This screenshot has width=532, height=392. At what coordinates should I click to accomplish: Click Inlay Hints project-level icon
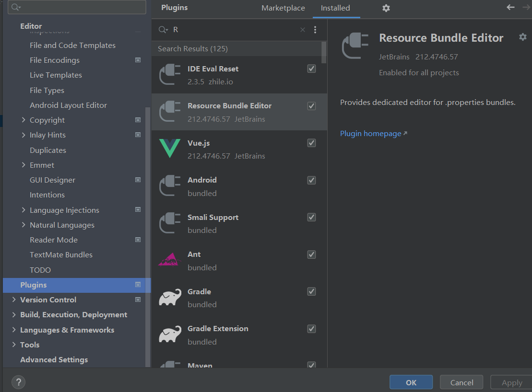[x=138, y=135]
